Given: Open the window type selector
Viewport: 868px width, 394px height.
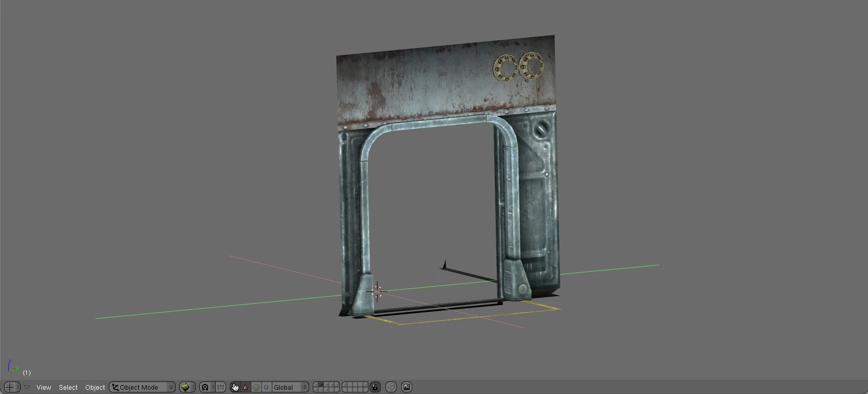Looking at the screenshot, I should click(x=11, y=387).
